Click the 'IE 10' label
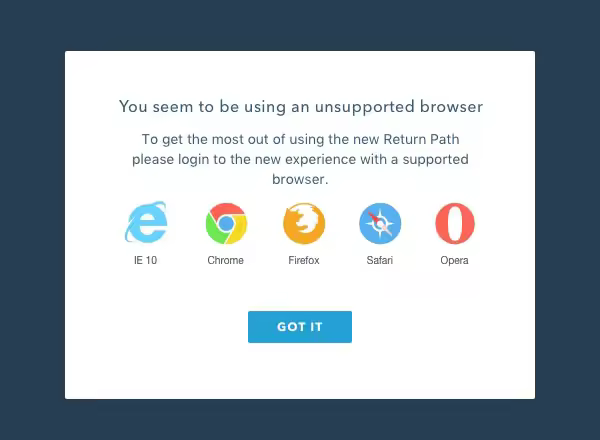This screenshot has height=440, width=600. pyautogui.click(x=145, y=260)
